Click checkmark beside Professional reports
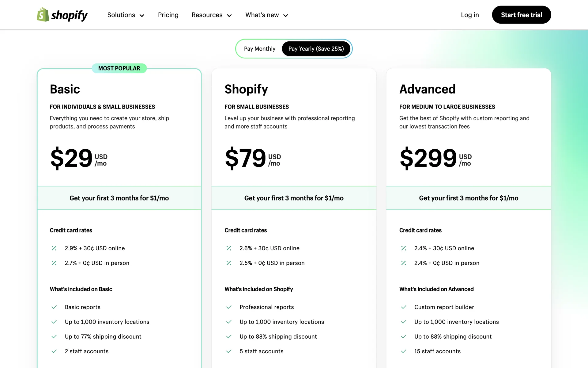The height and width of the screenshot is (368, 588). coord(229,307)
